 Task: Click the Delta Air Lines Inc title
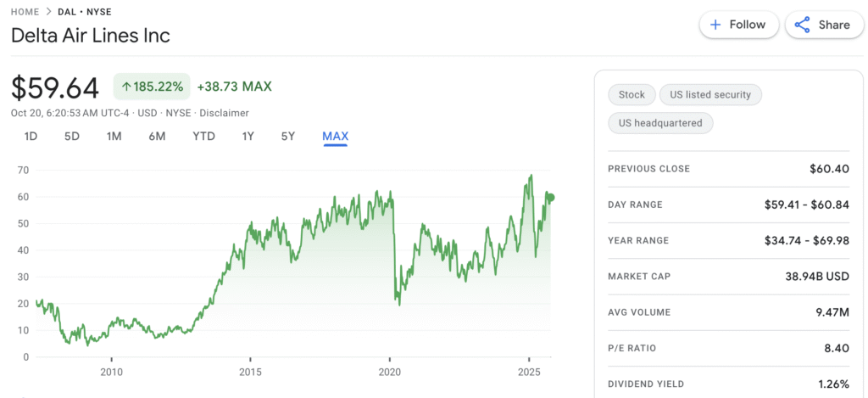90,36
